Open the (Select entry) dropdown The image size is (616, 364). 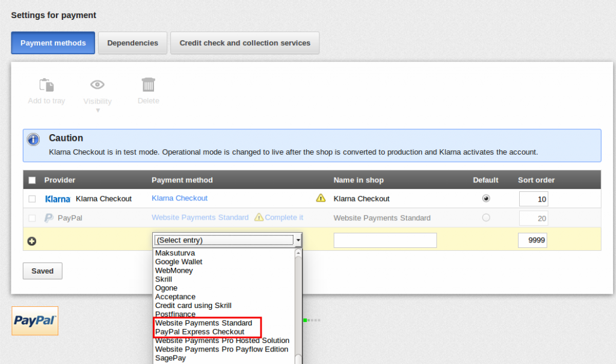(227, 240)
